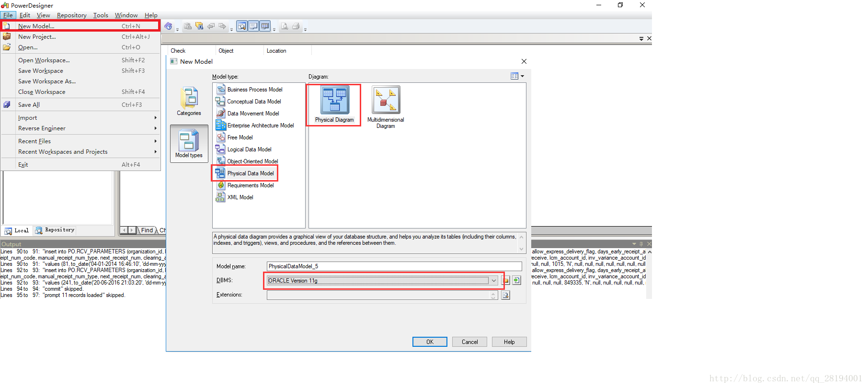Image resolution: width=868 pixels, height=388 pixels.
Task: Click the Object column header
Action: click(240, 51)
